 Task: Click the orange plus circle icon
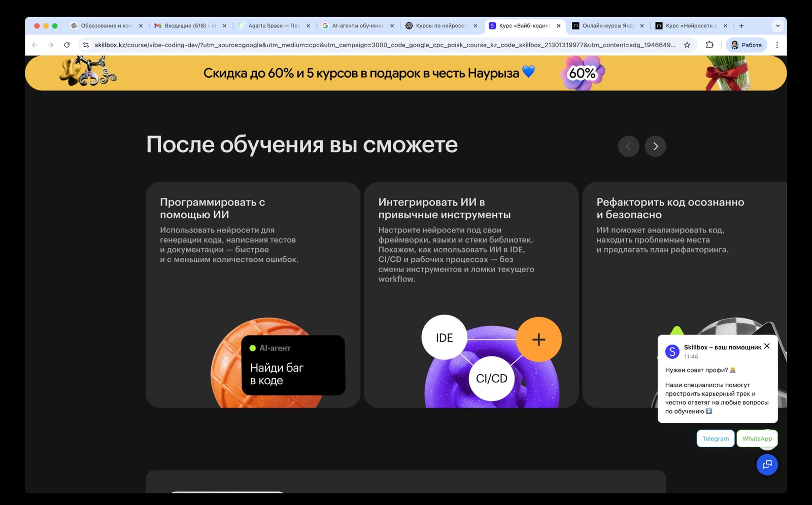[x=538, y=339]
